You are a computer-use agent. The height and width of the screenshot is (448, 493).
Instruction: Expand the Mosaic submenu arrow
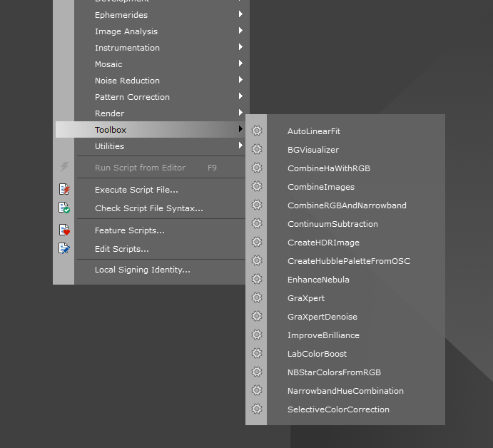(240, 63)
